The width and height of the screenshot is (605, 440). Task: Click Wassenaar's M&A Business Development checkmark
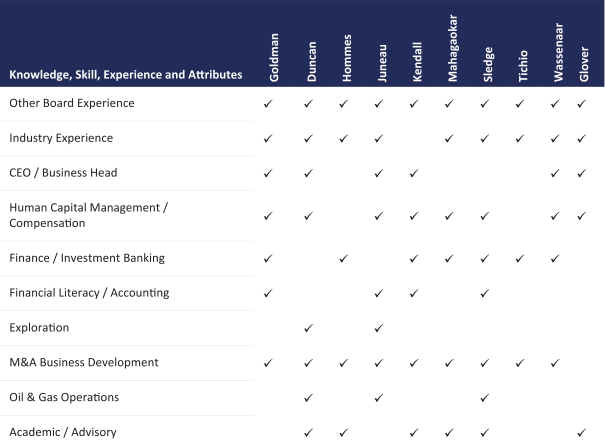(556, 362)
